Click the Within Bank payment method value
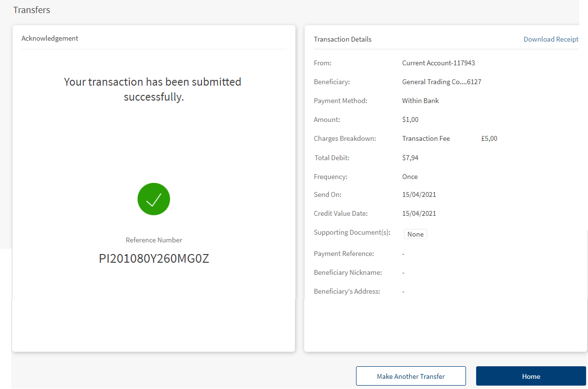This screenshot has height=389, width=588. pyautogui.click(x=420, y=101)
